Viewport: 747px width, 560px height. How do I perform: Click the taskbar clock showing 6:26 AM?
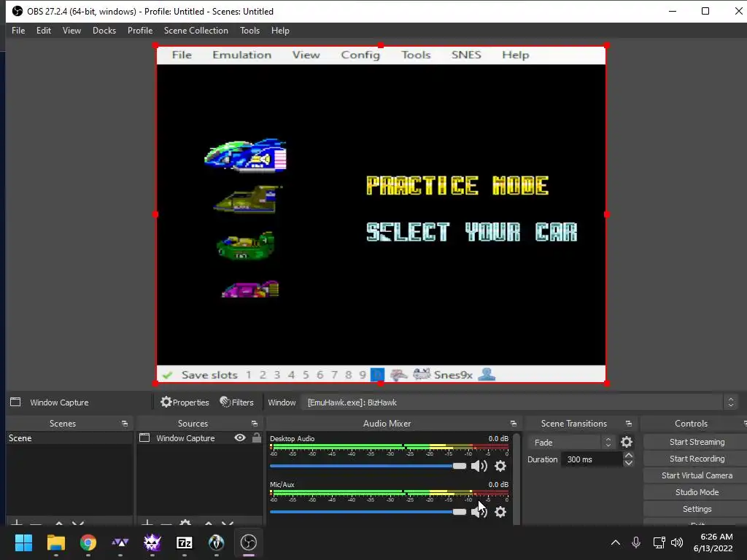[713, 542]
